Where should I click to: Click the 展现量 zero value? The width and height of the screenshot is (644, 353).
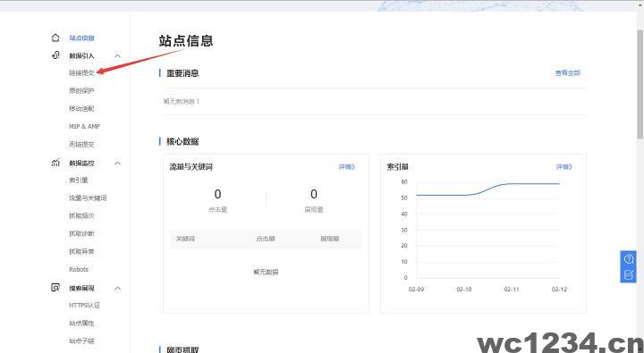tap(314, 194)
